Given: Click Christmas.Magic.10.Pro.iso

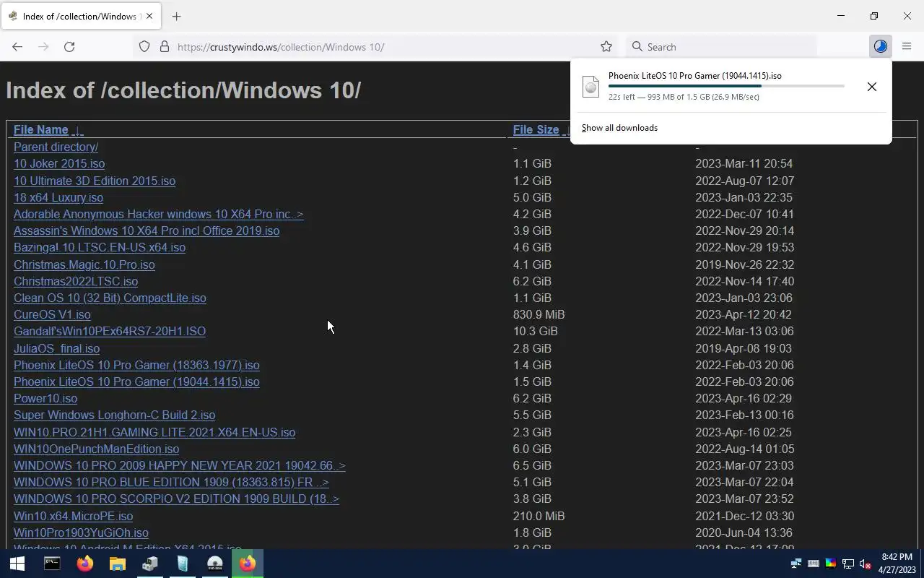Looking at the screenshot, I should coord(84,264).
